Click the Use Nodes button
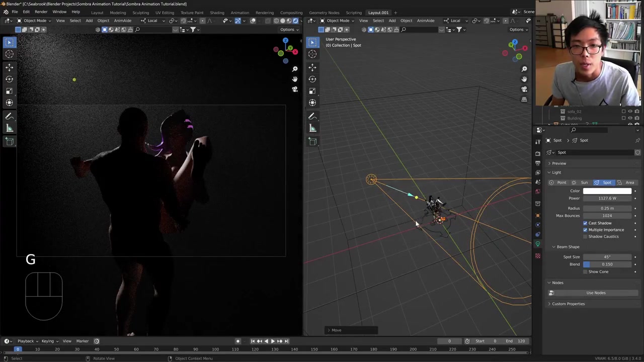The height and width of the screenshot is (362, 644). (x=596, y=293)
